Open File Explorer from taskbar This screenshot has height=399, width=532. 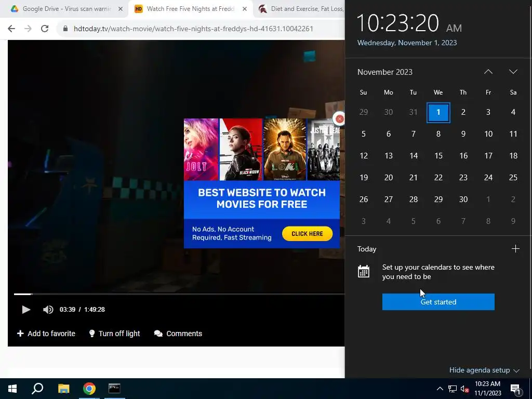pos(63,389)
